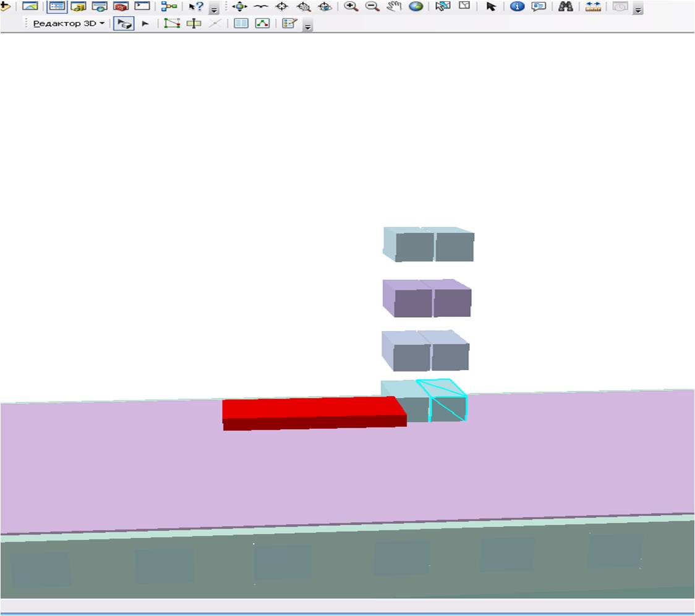Activate the blue Identify tool

(x=517, y=6)
